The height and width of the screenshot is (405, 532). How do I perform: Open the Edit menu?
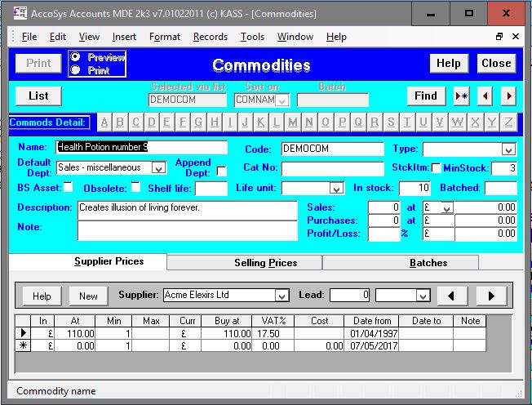pos(58,37)
